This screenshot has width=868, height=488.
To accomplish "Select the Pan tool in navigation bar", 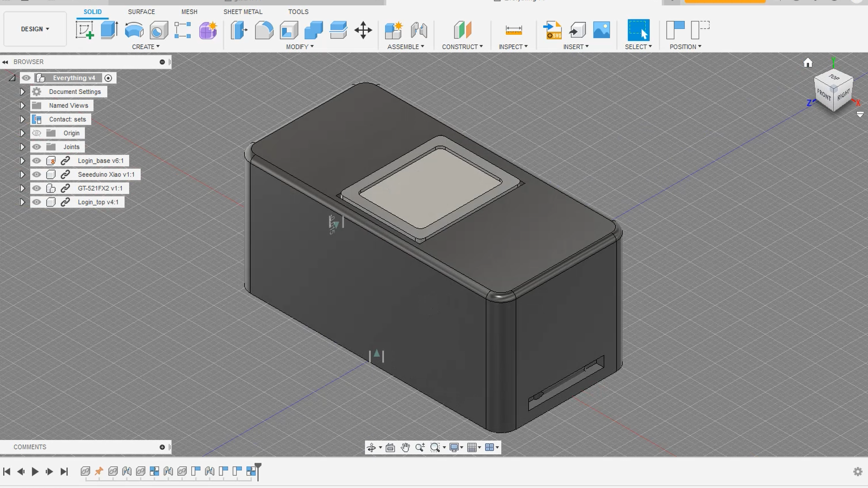I will (x=405, y=447).
